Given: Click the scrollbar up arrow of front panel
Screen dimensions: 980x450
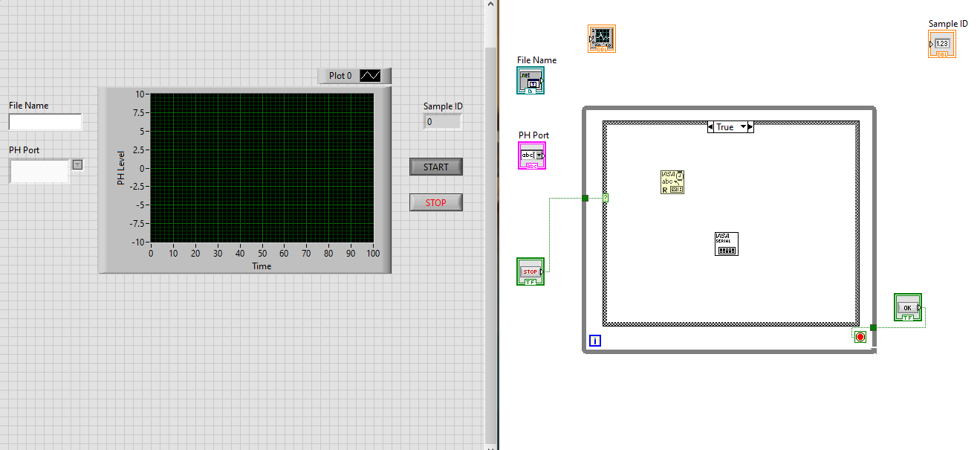Looking at the screenshot, I should 490,4.
